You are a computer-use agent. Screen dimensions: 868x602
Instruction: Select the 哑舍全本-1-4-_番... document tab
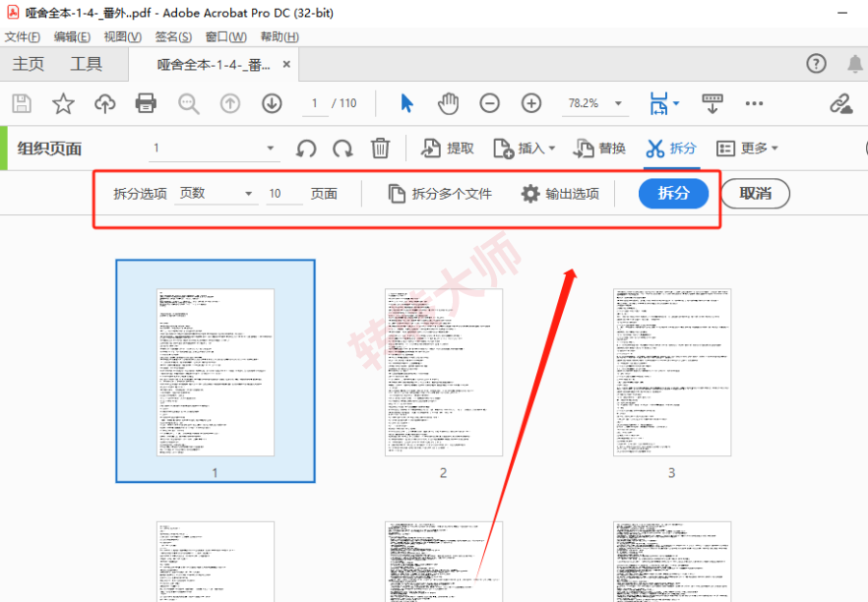click(x=214, y=65)
